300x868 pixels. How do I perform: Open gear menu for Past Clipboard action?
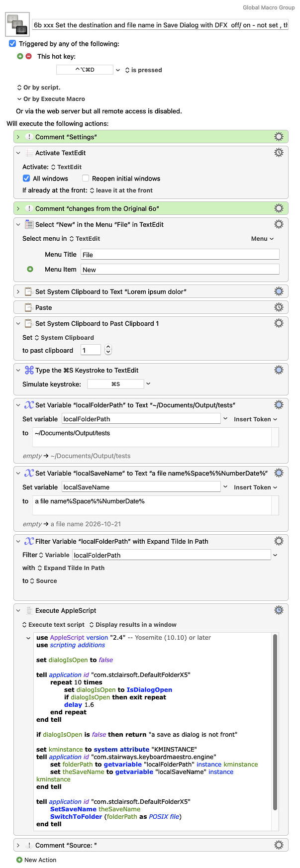tap(279, 323)
